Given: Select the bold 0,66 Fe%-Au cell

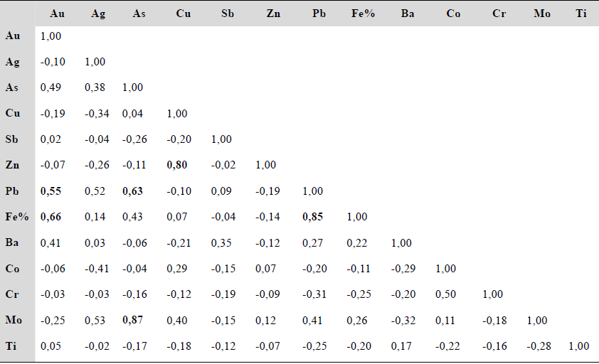Looking at the screenshot, I should [52, 217].
